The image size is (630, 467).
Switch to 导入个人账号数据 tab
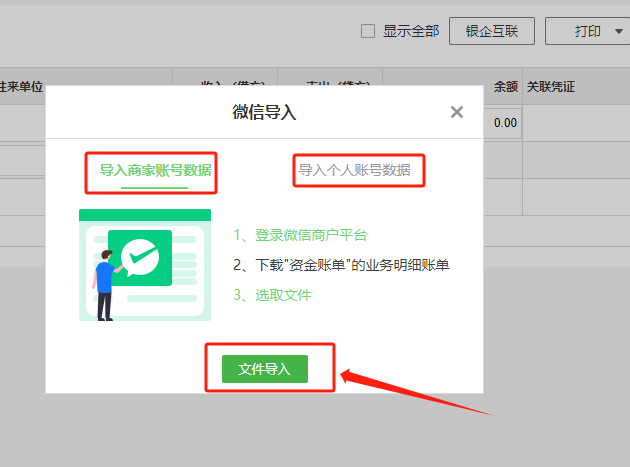354,170
